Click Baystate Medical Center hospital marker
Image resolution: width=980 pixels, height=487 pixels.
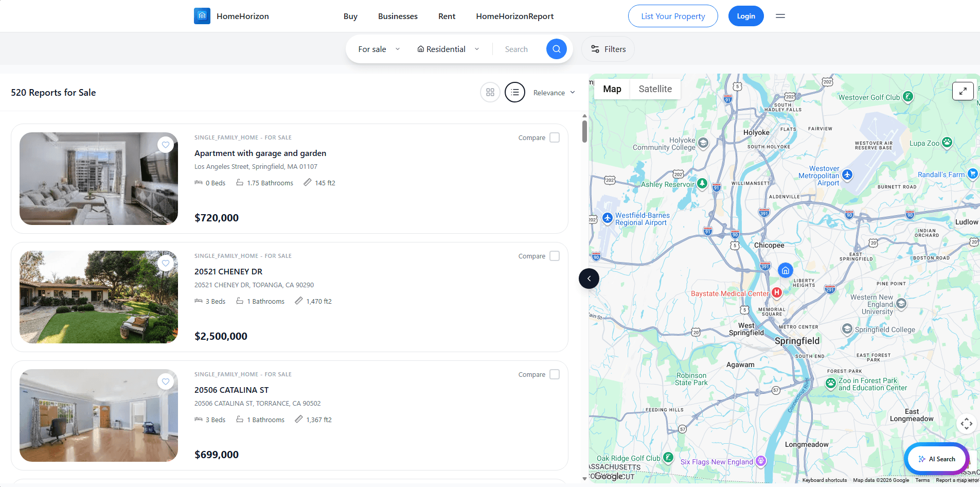777,292
